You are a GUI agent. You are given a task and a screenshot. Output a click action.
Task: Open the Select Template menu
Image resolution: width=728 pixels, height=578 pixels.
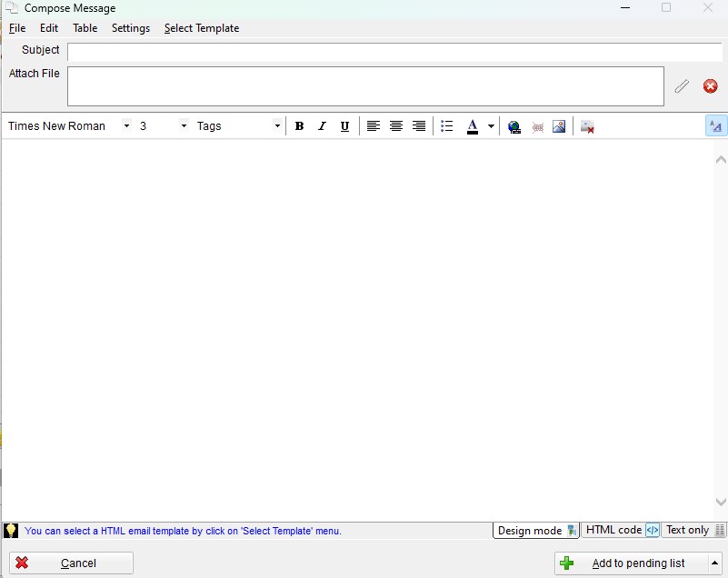click(201, 28)
